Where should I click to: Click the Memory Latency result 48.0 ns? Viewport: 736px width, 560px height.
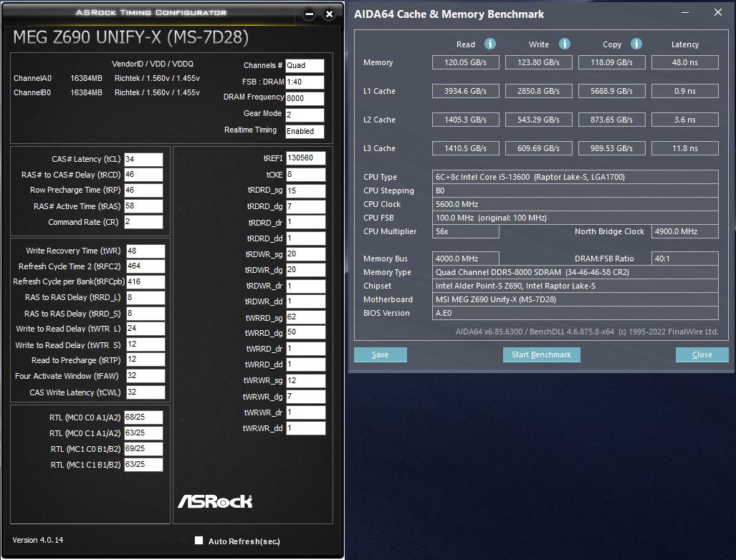[x=685, y=62]
